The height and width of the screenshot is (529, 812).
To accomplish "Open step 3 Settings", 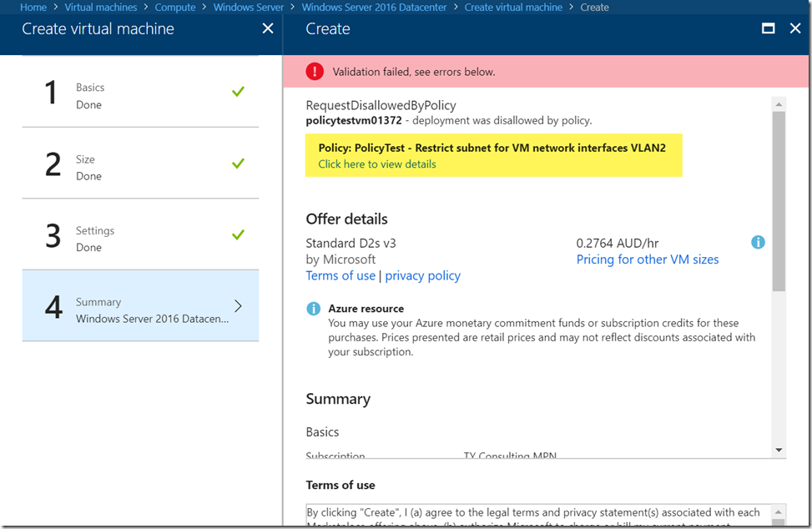I will tap(140, 234).
